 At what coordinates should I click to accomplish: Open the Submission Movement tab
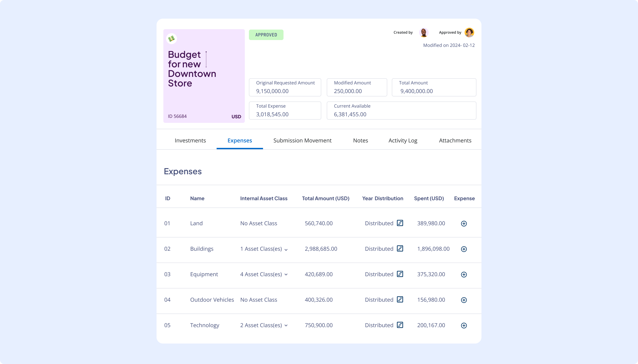302,141
